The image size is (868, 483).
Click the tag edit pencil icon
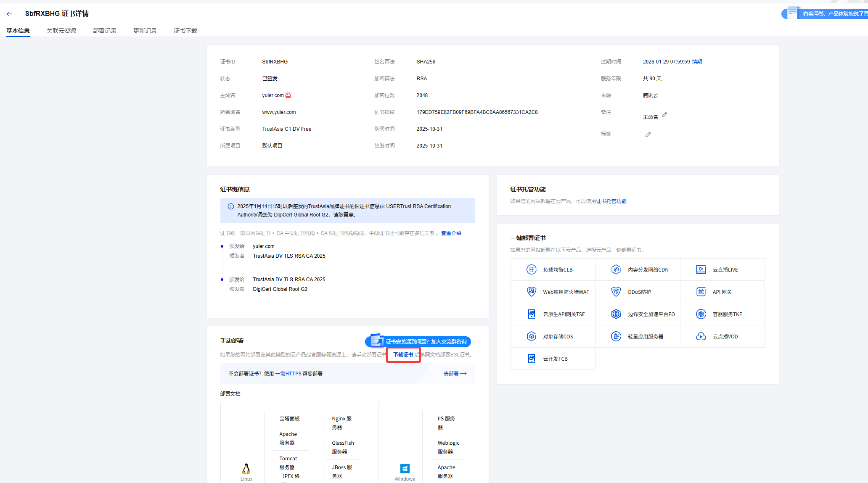[648, 135]
